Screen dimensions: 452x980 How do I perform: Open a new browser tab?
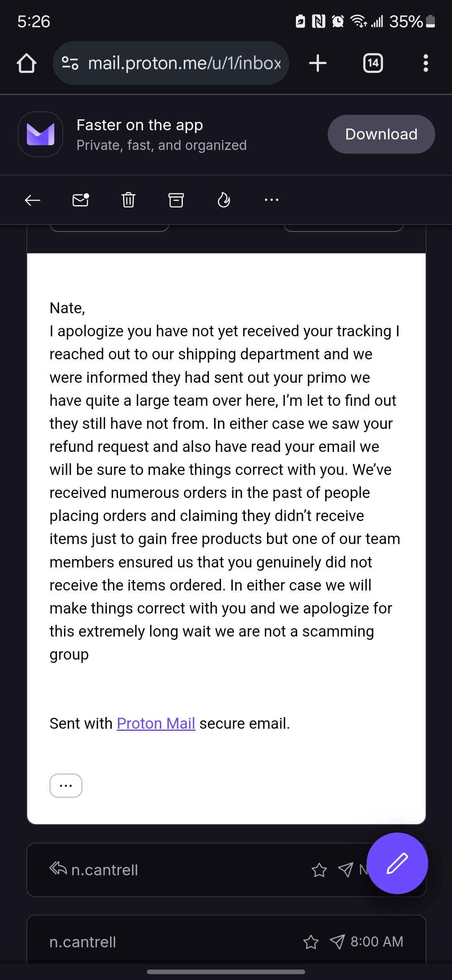(x=318, y=63)
